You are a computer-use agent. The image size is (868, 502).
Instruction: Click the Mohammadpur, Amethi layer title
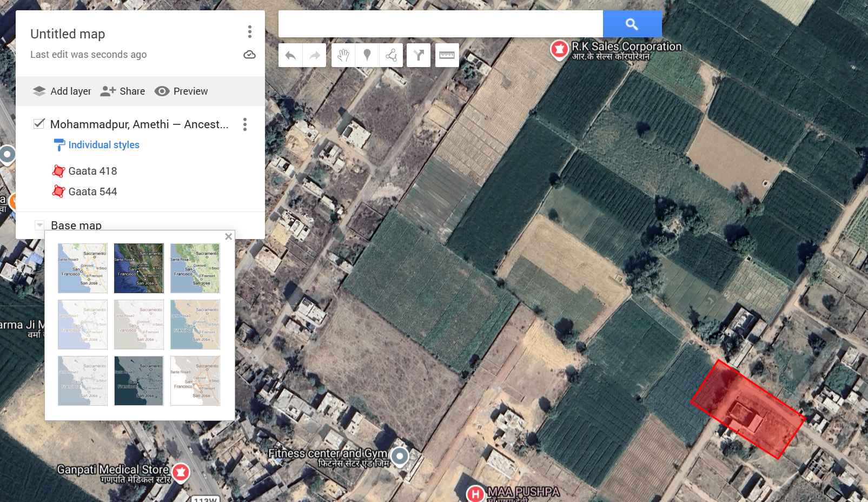[x=139, y=124]
